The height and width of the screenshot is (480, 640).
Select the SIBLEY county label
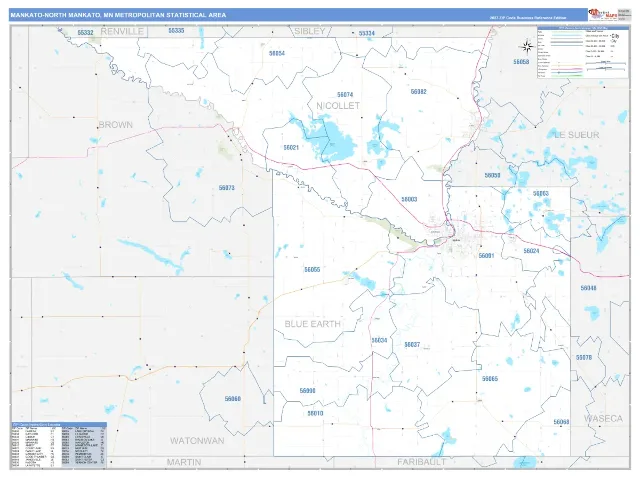point(309,31)
